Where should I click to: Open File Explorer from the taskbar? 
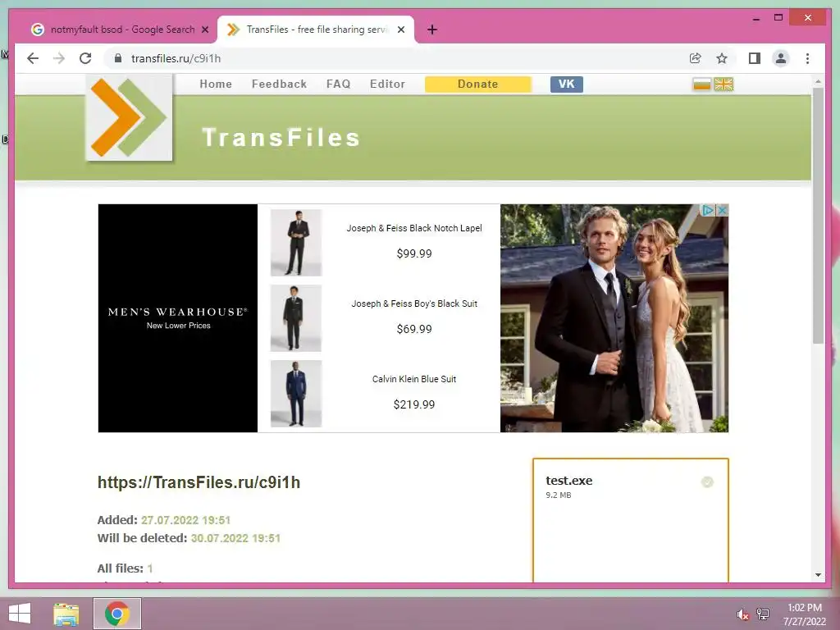[x=66, y=614]
